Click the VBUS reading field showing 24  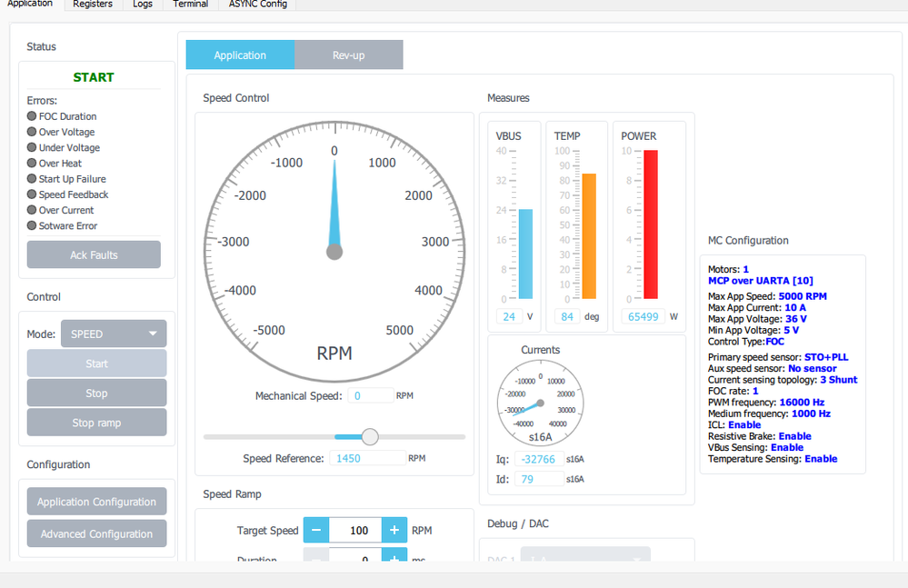pos(509,316)
